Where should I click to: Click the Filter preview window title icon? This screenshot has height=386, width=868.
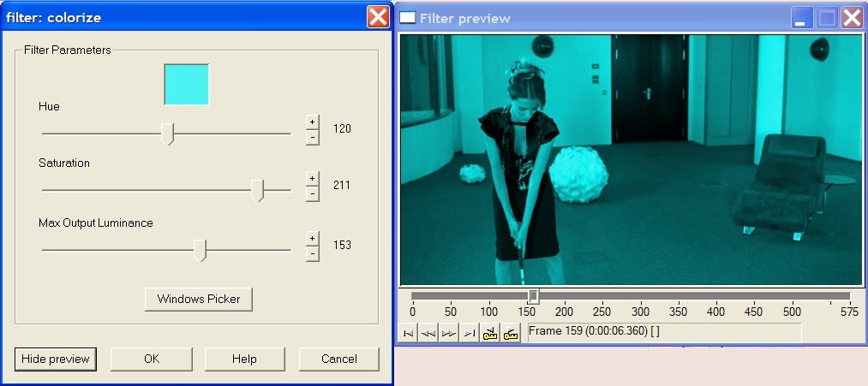click(x=407, y=18)
